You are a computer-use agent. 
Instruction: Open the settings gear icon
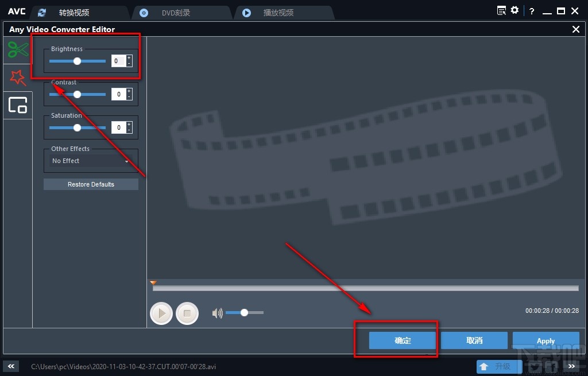pos(514,10)
